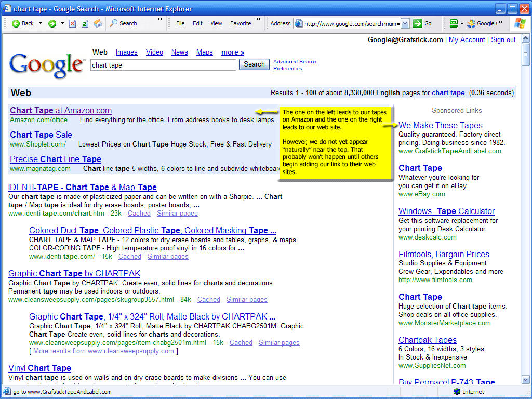Expand the Address bar URL dropdown
532x399 pixels.
pyautogui.click(x=405, y=23)
